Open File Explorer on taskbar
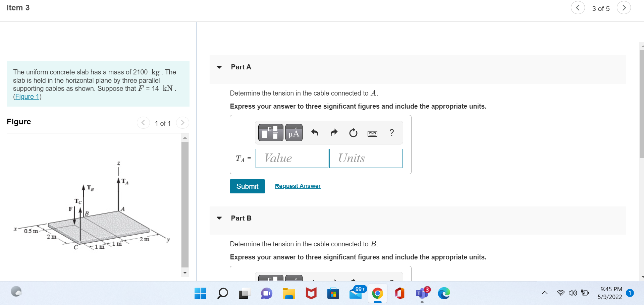Image resolution: width=644 pixels, height=305 pixels. (x=289, y=294)
